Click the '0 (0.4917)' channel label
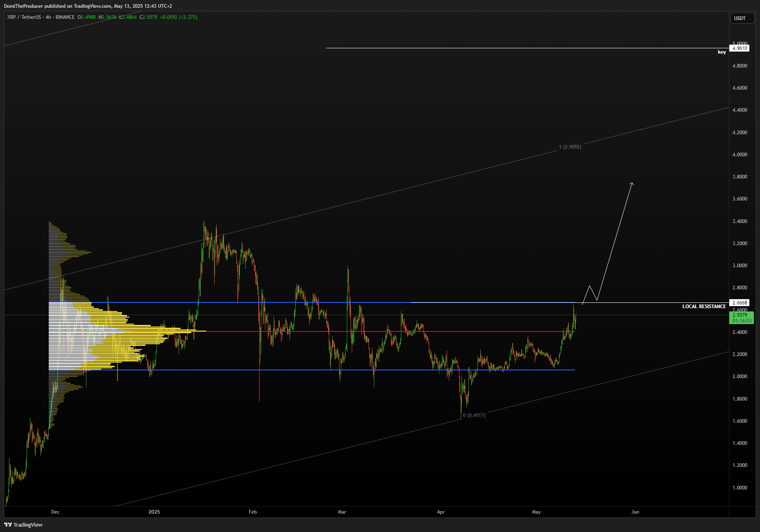The image size is (760, 532). click(x=474, y=415)
